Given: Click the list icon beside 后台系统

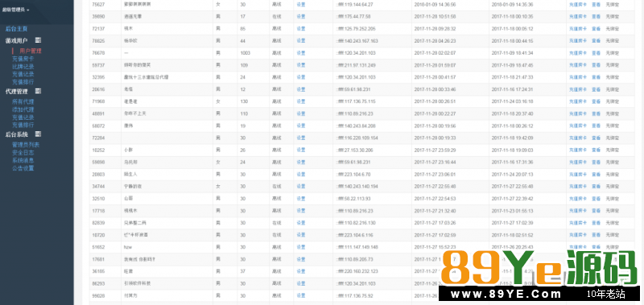Looking at the screenshot, I should (x=38, y=134).
